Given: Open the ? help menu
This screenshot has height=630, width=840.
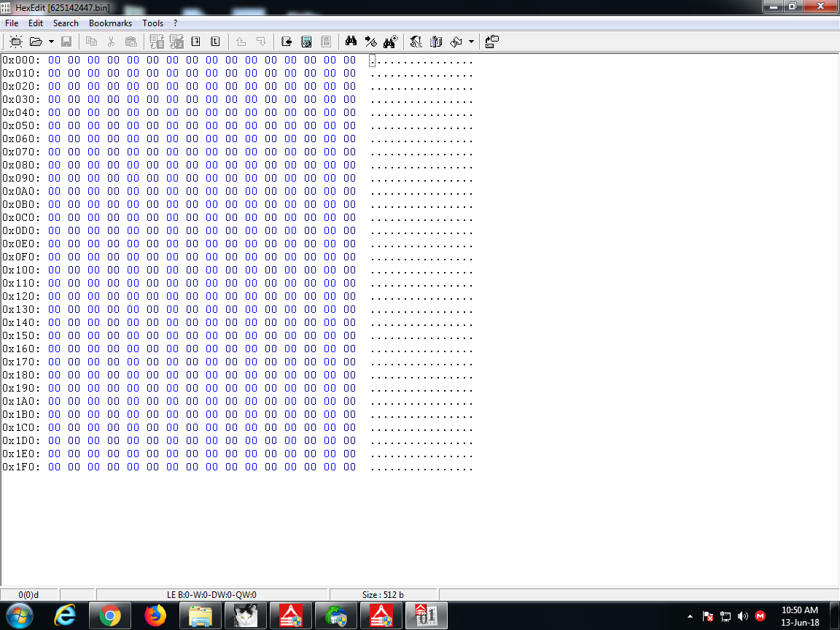Looking at the screenshot, I should [x=175, y=23].
